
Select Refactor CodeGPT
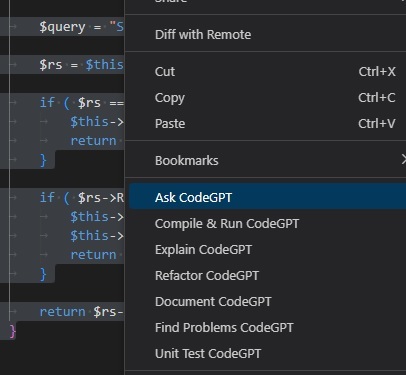pos(267,276)
